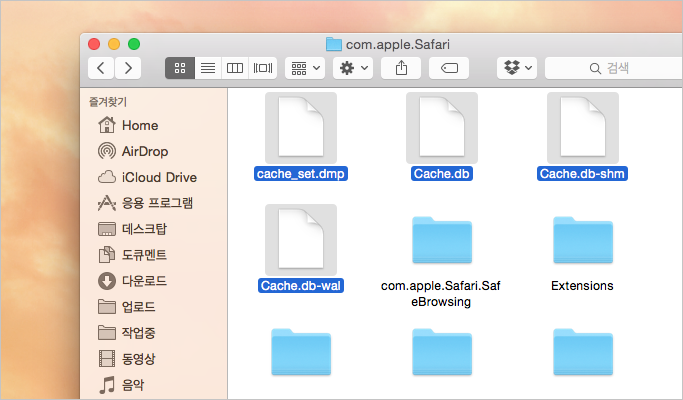683x400 pixels.
Task: Select the Cache.db file icon
Action: [442, 127]
